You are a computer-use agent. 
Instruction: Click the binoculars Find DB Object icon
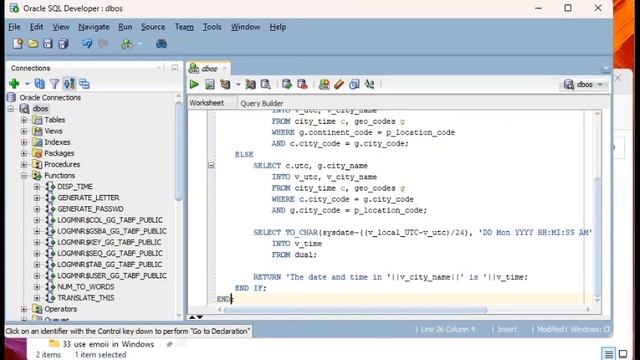[x=161, y=44]
